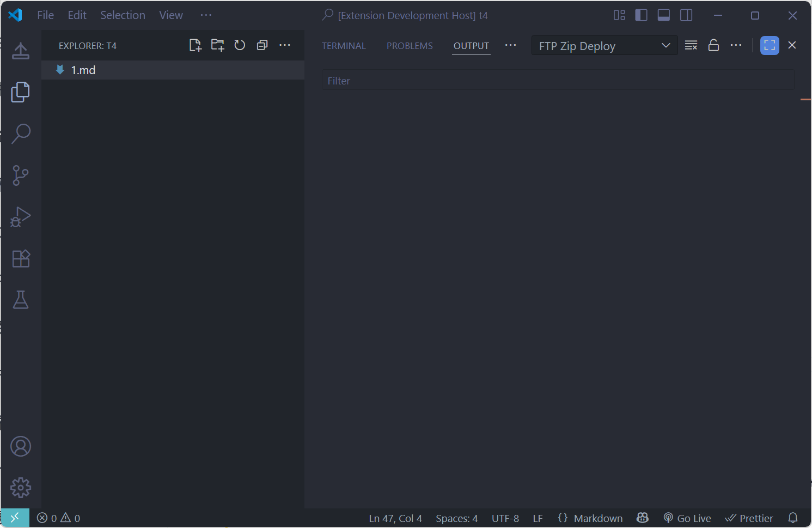Viewport: 812px width, 528px height.
Task: Open the Extensions view
Action: tap(21, 258)
